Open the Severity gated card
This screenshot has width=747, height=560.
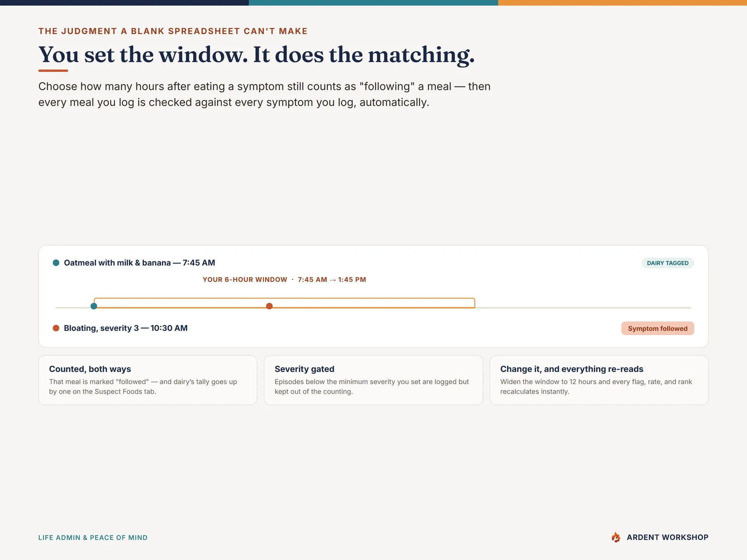click(373, 380)
